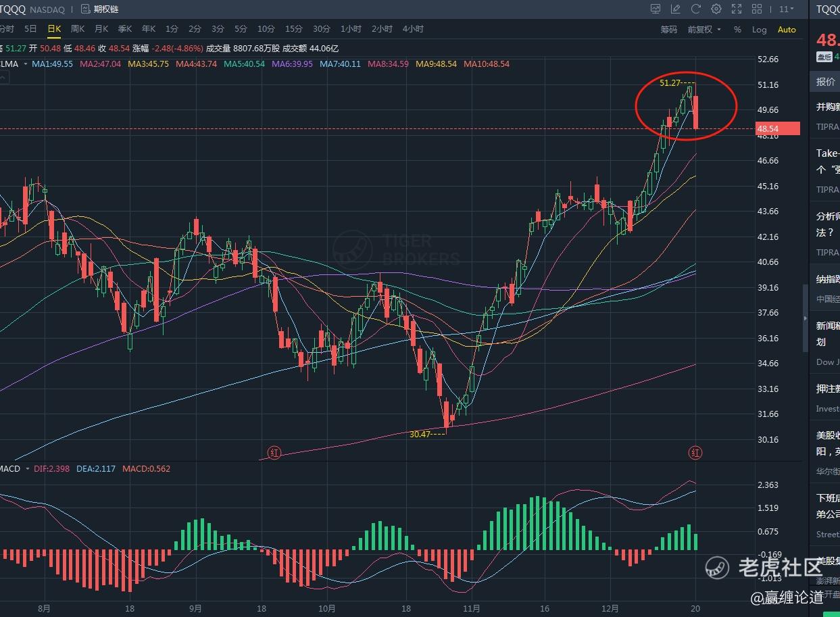
Task: Click the MA8:34.59 indicator label
Action: [389, 64]
